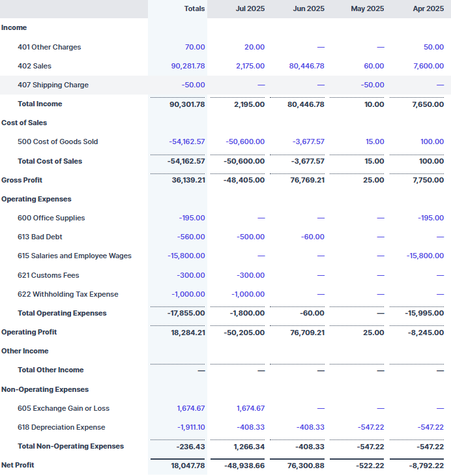Click the Withholding Tax Expense total -1,000.00
451x476 pixels.
pos(188,294)
